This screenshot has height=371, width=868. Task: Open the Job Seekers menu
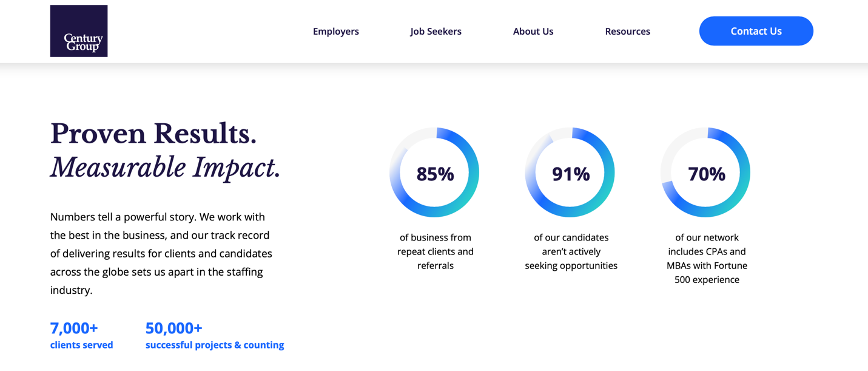[436, 31]
